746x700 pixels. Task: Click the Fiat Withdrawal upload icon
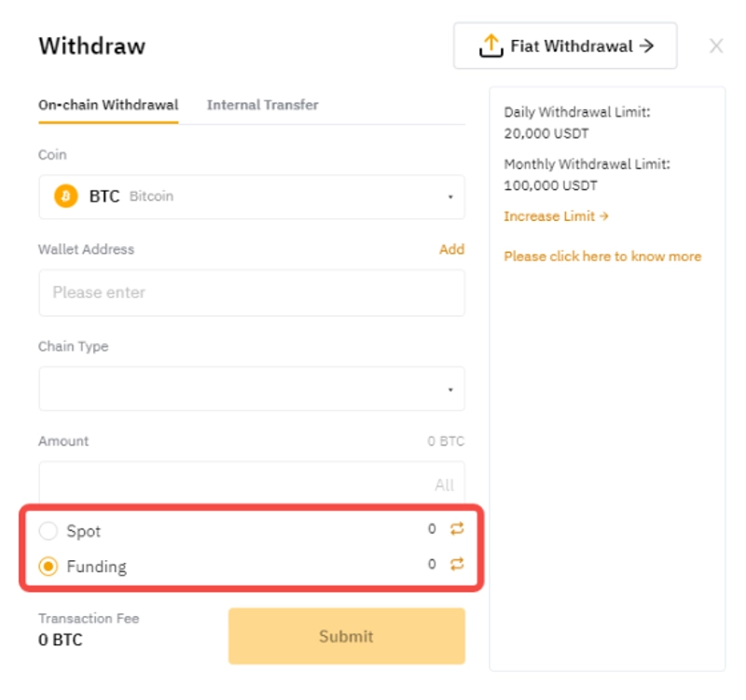pyautogui.click(x=490, y=46)
